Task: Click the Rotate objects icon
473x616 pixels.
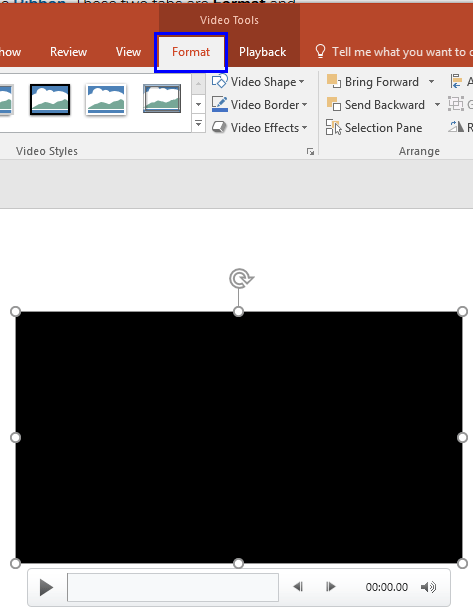Action: tap(456, 126)
